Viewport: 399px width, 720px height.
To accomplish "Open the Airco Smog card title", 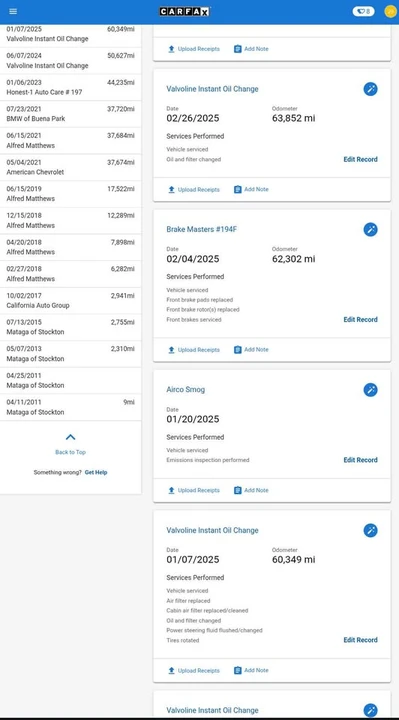I will (x=185, y=390).
